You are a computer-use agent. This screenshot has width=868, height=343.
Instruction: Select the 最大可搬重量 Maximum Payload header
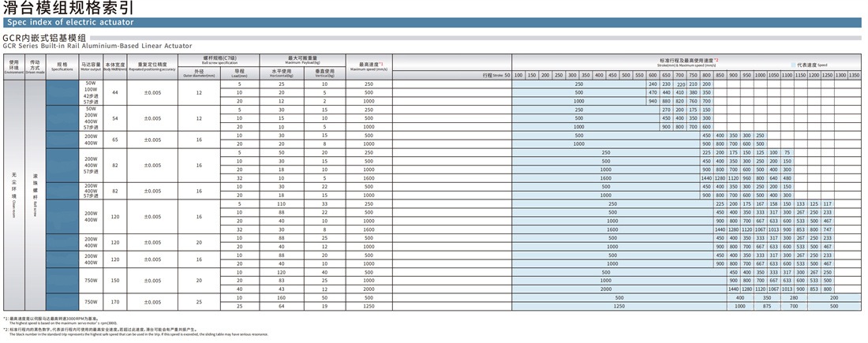click(x=302, y=58)
